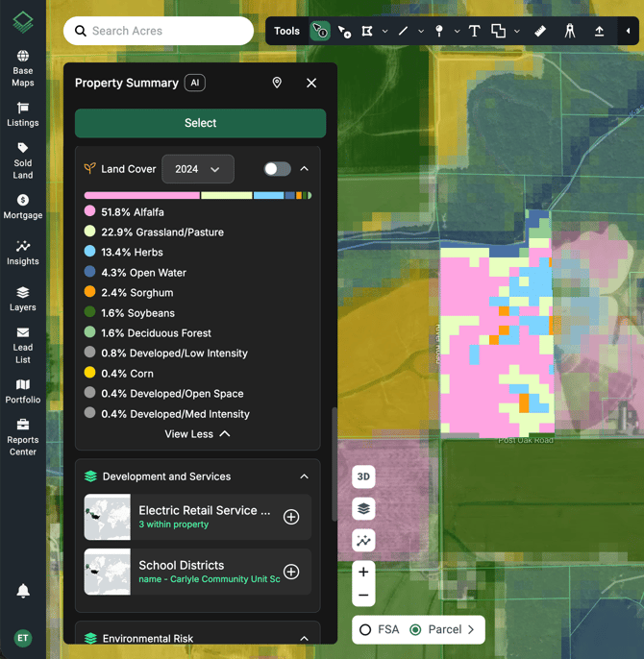Select the FSA radio option
Viewport: 644px width, 659px height.
tap(365, 629)
